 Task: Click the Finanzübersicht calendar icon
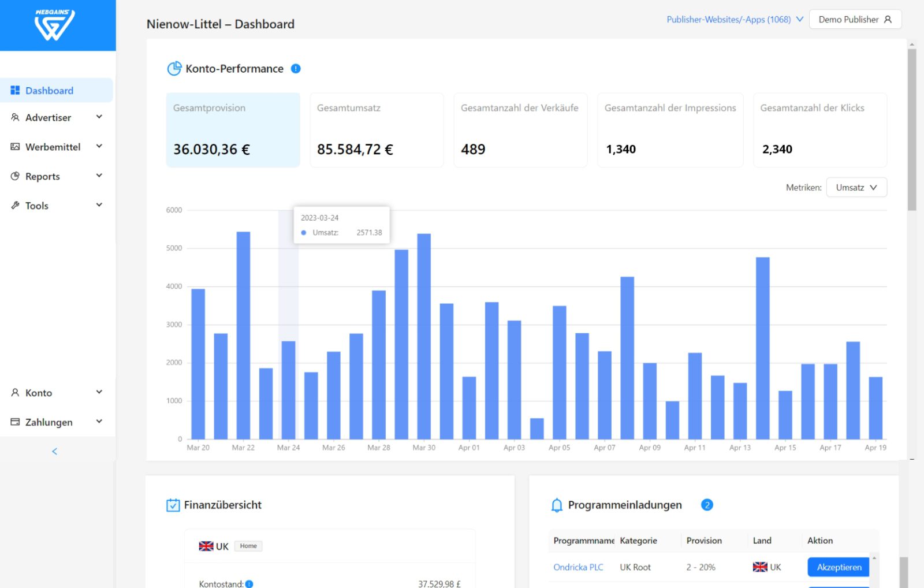173,504
